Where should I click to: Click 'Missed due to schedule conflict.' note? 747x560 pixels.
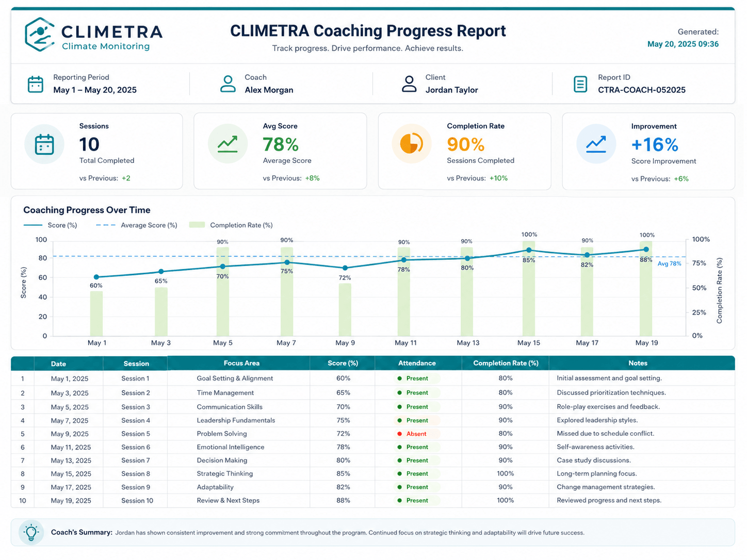605,434
